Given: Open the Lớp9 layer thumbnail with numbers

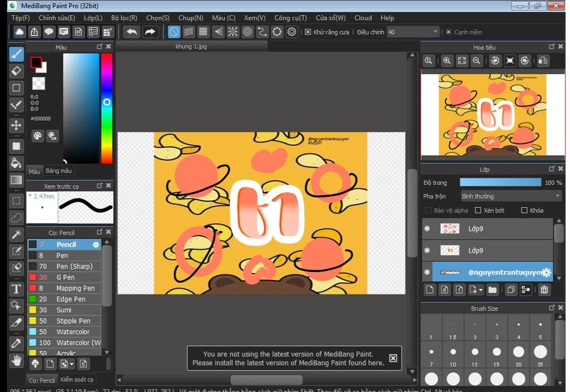Looking at the screenshot, I should 450,250.
